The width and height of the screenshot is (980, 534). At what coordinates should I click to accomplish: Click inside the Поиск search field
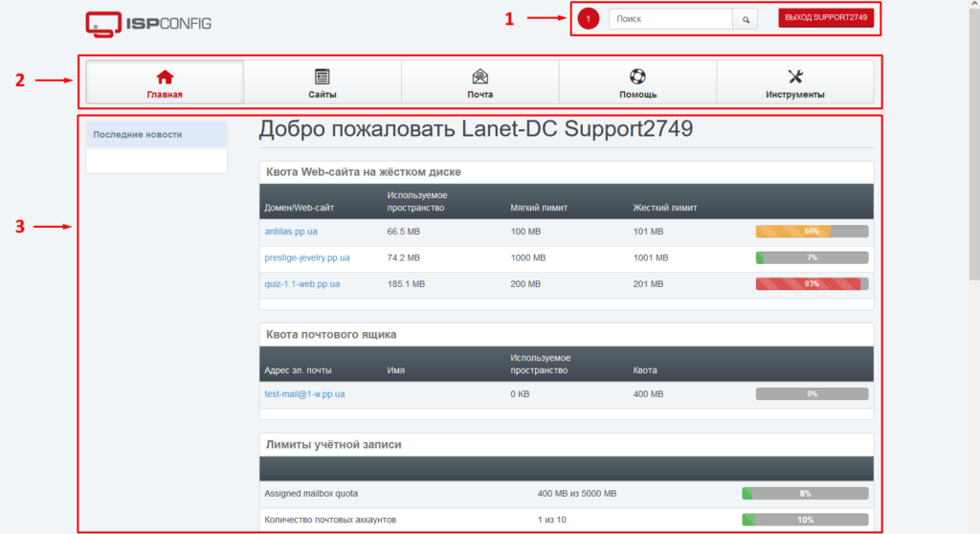[670, 19]
